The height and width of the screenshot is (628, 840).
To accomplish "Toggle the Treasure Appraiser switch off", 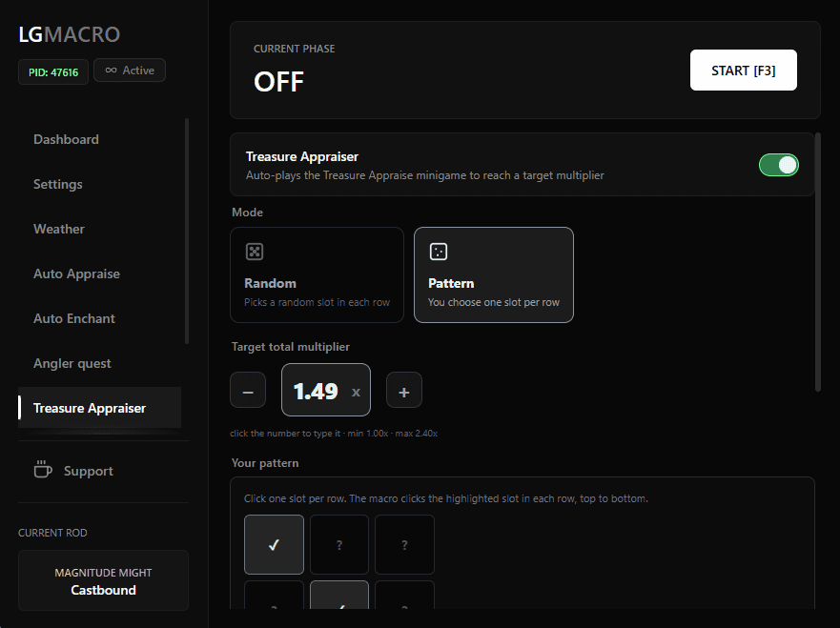I will coord(778,165).
